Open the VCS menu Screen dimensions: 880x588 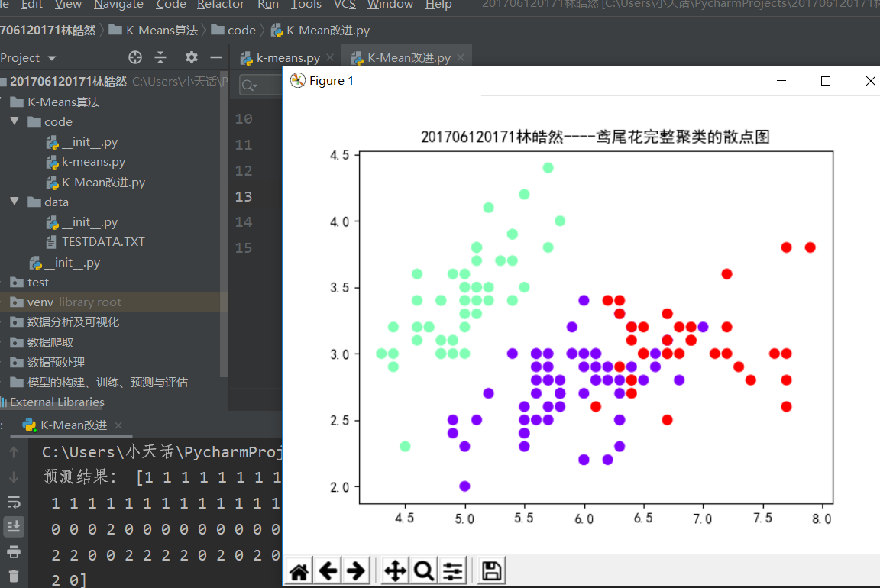[x=345, y=5]
